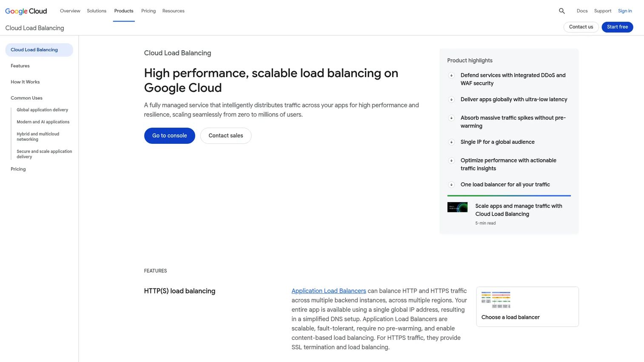Screen dimensions: 644x362
Task: Click the Google Cloud logo
Action: pyautogui.click(x=26, y=11)
